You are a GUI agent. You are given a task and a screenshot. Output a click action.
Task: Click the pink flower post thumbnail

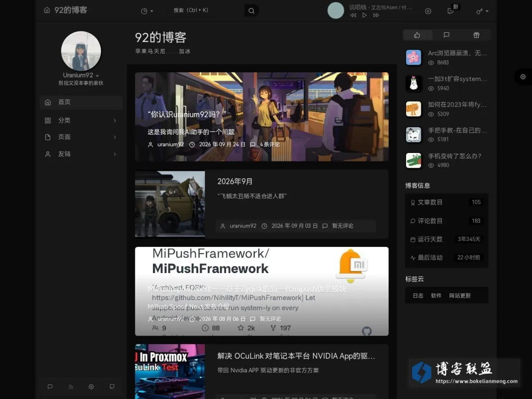(414, 57)
